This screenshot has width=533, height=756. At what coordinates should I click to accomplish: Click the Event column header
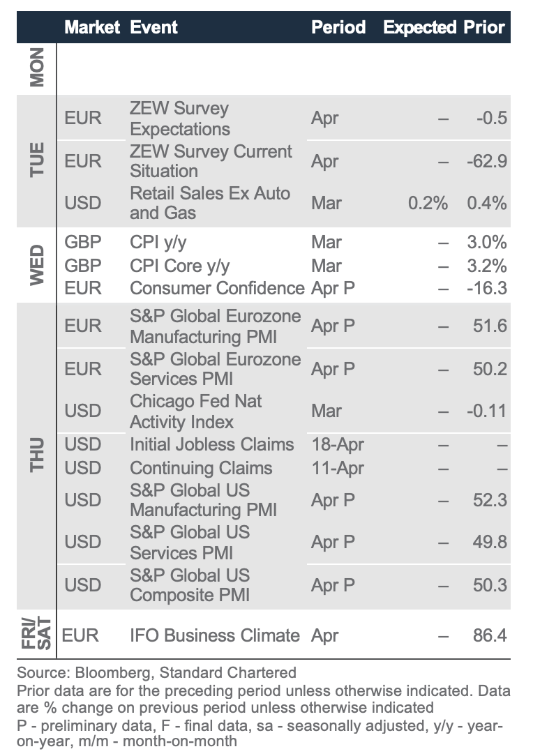pos(153,27)
